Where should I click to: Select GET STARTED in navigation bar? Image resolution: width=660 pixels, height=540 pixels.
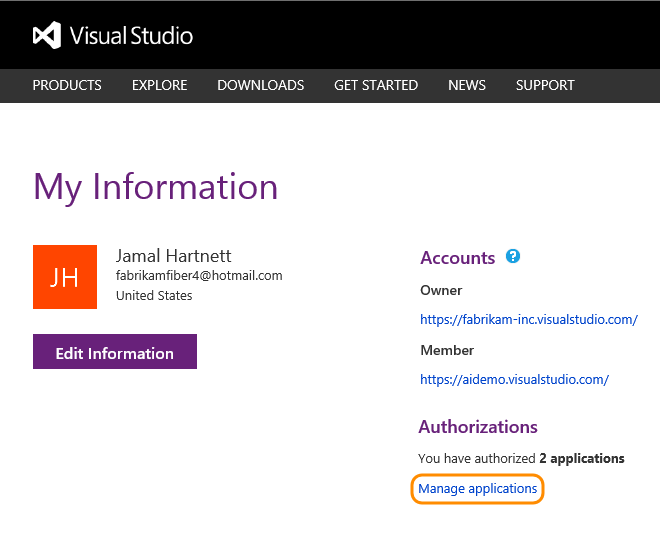click(376, 85)
